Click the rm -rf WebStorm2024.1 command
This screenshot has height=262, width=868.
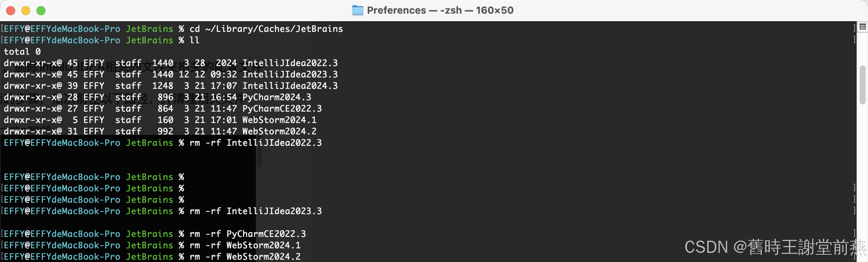(245, 245)
